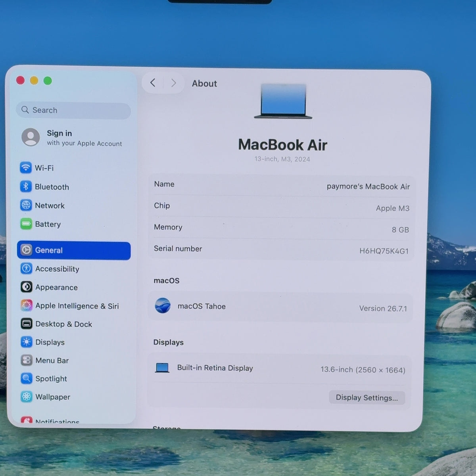Click the Search field in the sidebar

click(x=73, y=110)
